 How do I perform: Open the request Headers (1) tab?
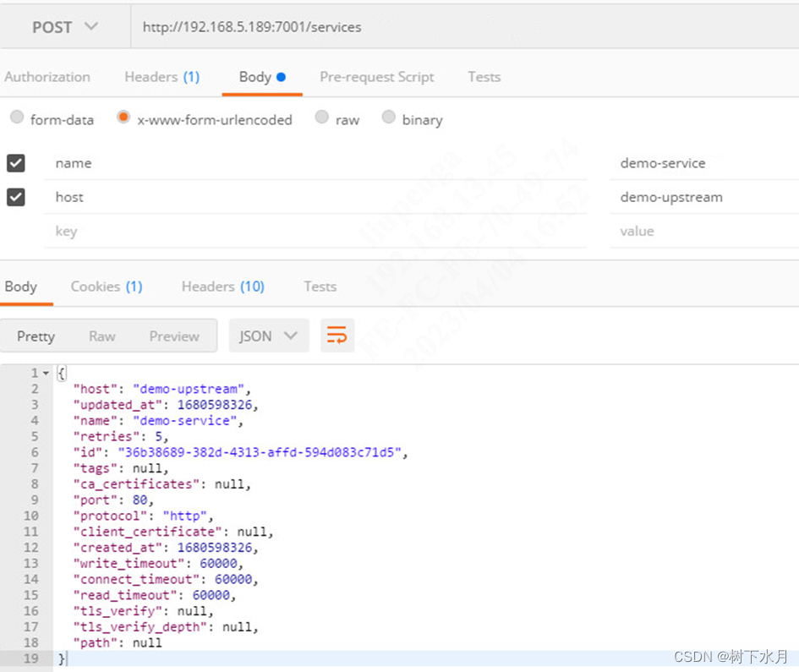(x=162, y=77)
